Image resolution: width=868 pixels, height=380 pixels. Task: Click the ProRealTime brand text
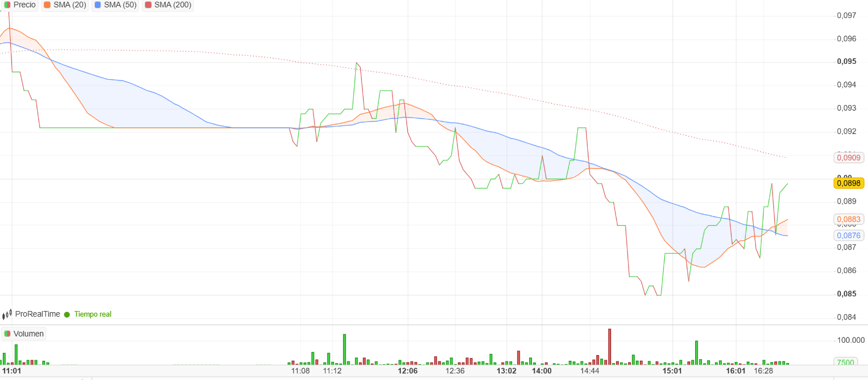[37, 314]
